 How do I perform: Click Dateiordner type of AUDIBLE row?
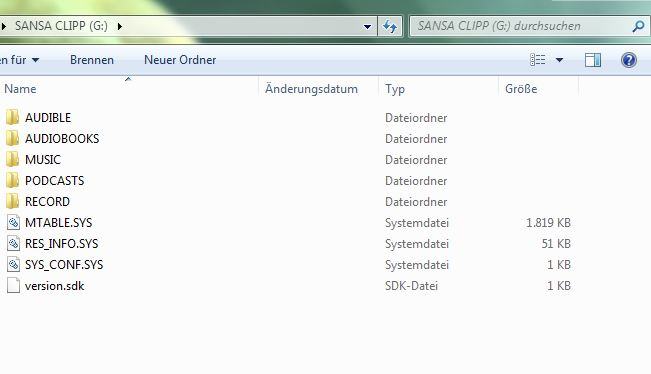point(416,118)
